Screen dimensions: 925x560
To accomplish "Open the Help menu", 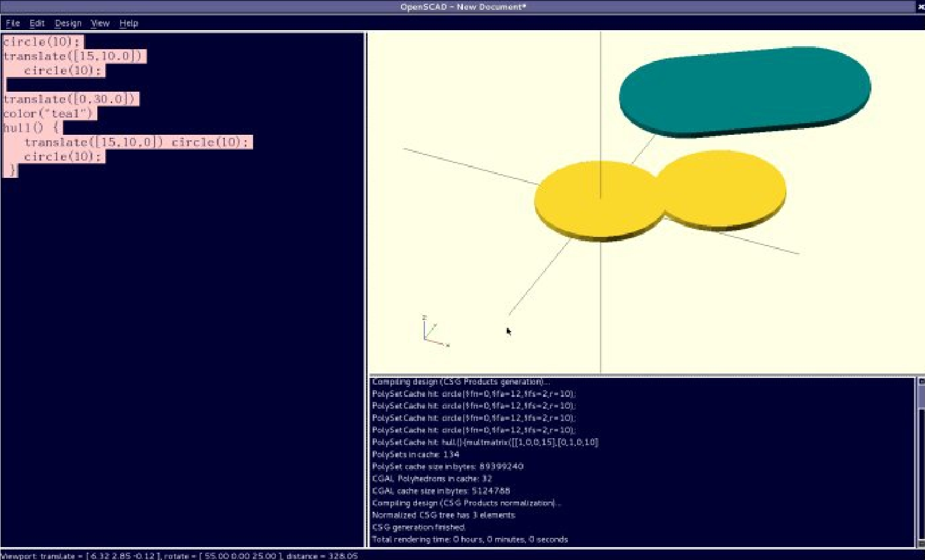I will point(129,23).
